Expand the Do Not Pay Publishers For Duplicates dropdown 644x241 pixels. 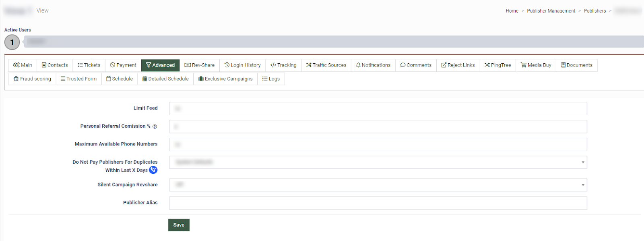coord(378,162)
